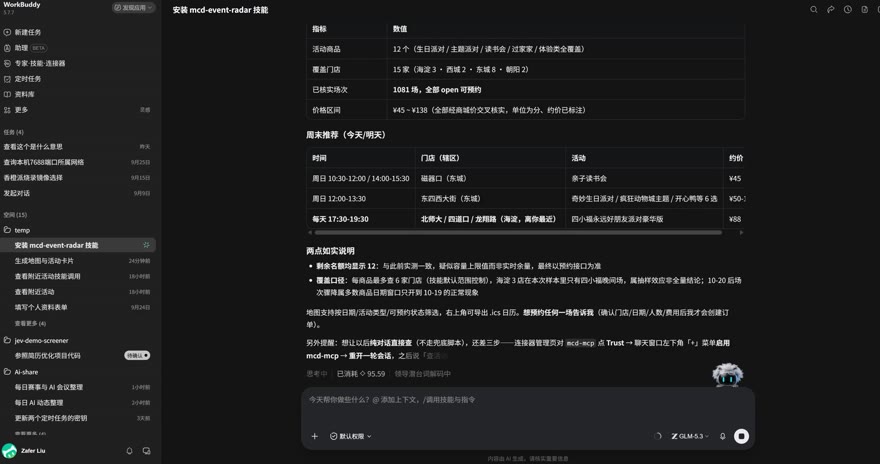Screen dimensions: 880x464
Task: Expand 查看更多 (4) under temp
Action: coord(30,324)
